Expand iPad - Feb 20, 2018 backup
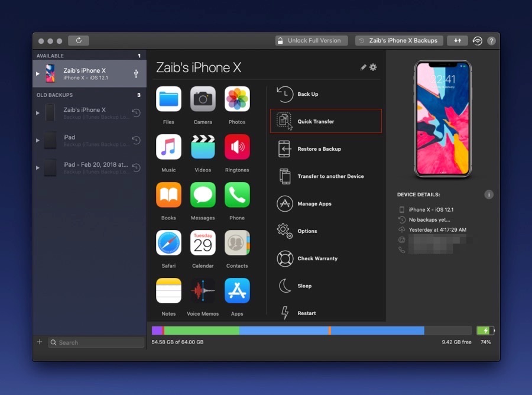Image resolution: width=532 pixels, height=395 pixels. click(x=38, y=167)
